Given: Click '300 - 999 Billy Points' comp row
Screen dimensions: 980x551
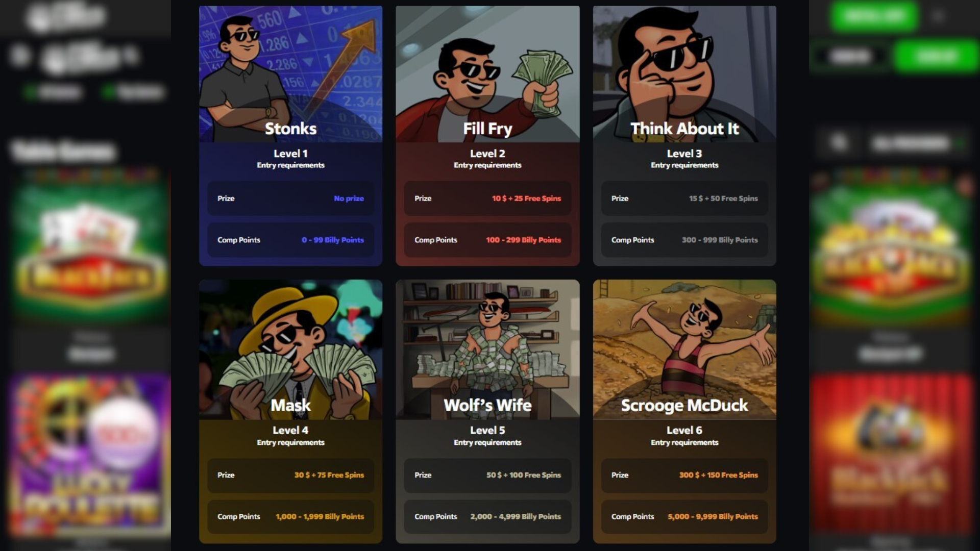Looking at the screenshot, I should pyautogui.click(x=684, y=240).
